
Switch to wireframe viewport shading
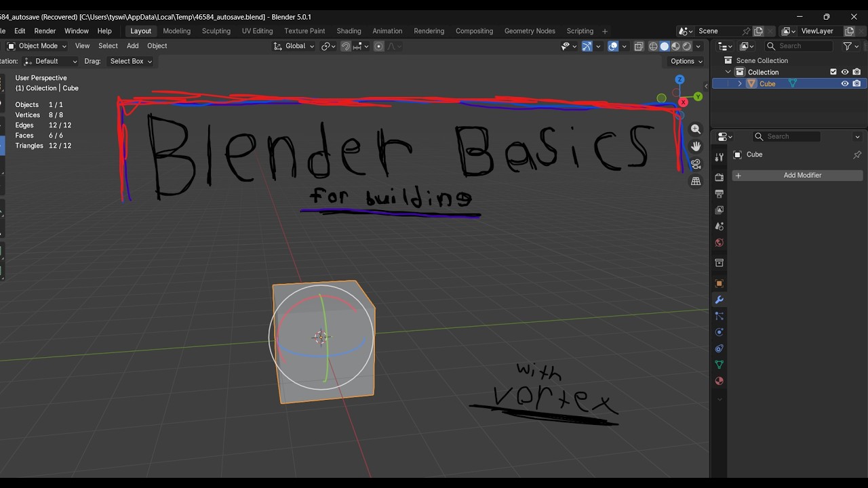[654, 46]
